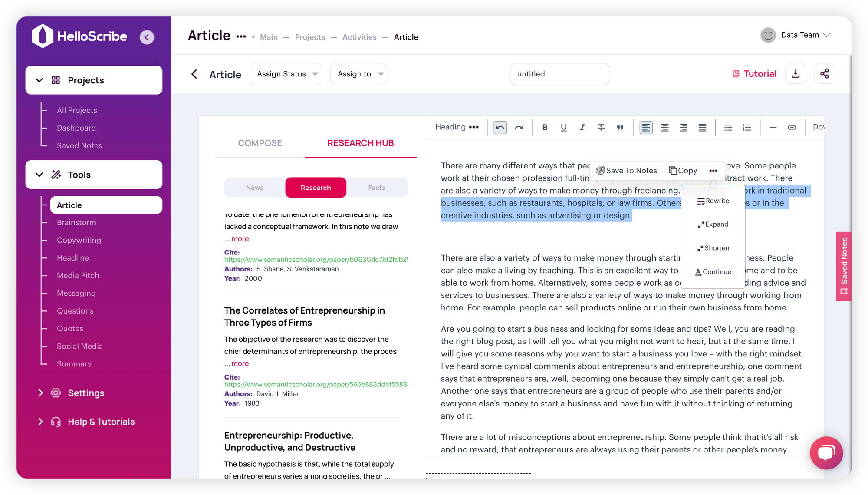Collapse the Tools section
This screenshot has width=868, height=495.
(94, 175)
